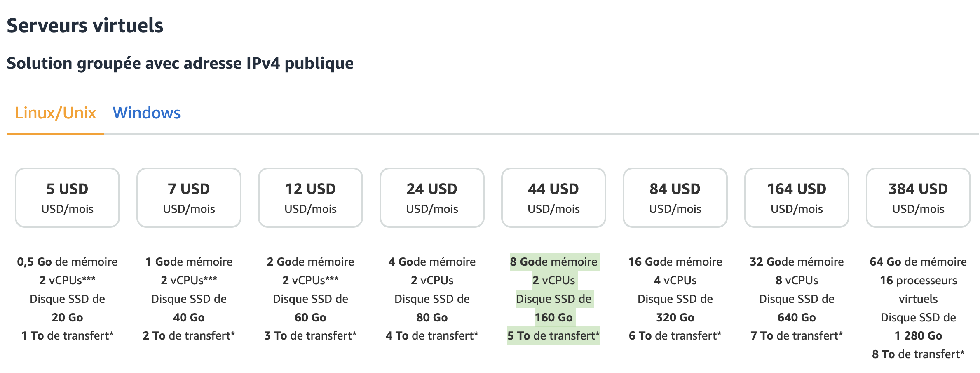This screenshot has width=980, height=373.
Task: Select the 384 USD monthly plan
Action: (x=918, y=197)
